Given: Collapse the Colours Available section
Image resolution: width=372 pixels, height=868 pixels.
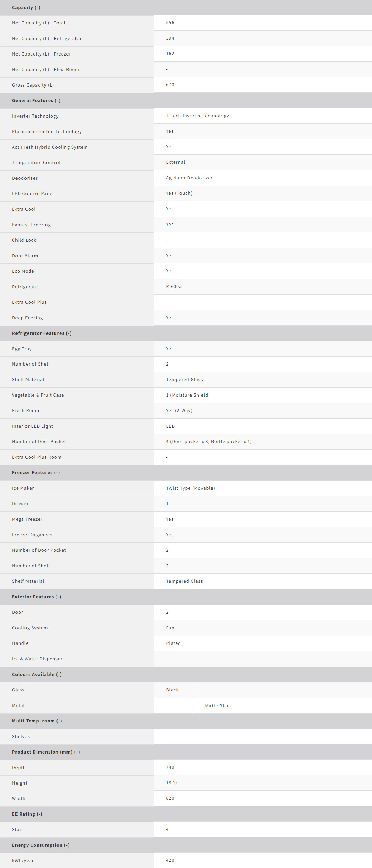Looking at the screenshot, I should pyautogui.click(x=37, y=675).
